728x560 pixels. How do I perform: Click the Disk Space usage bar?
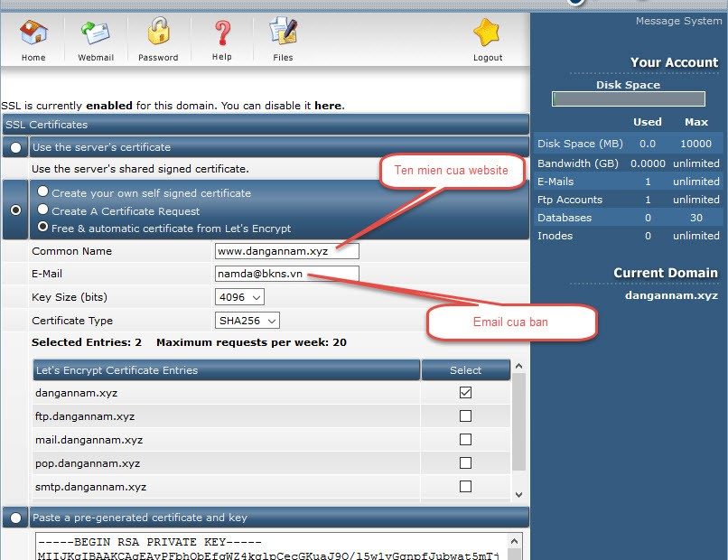click(x=628, y=98)
